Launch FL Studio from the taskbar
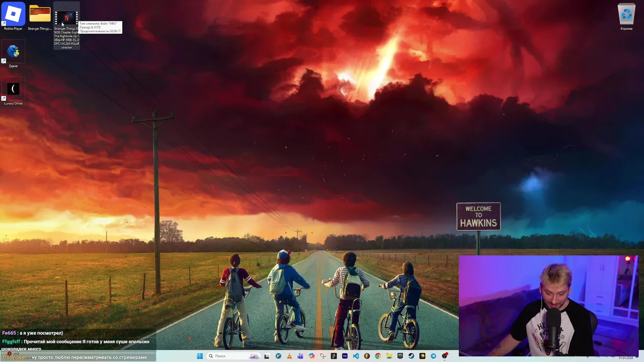The image size is (644, 362). tap(367, 356)
